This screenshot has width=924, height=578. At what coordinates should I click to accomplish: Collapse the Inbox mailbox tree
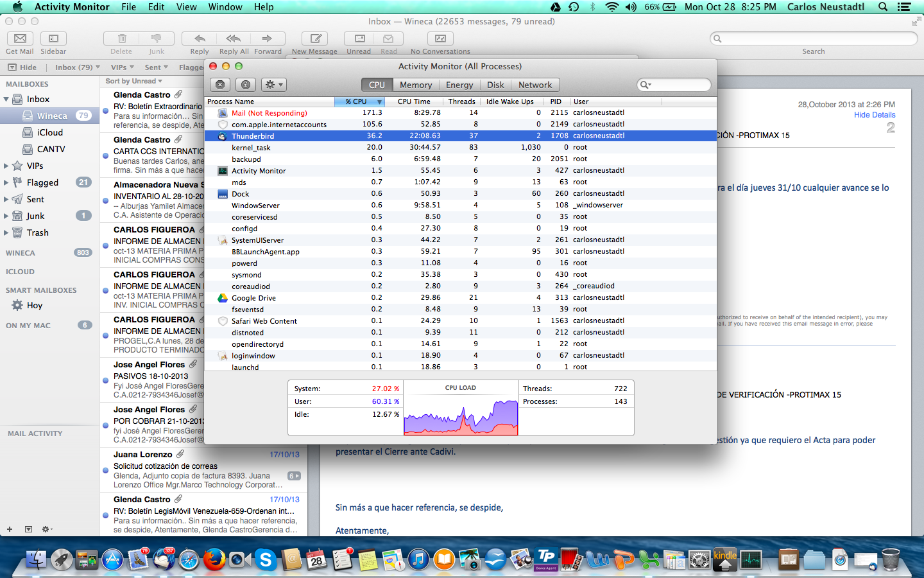[x=6, y=100]
